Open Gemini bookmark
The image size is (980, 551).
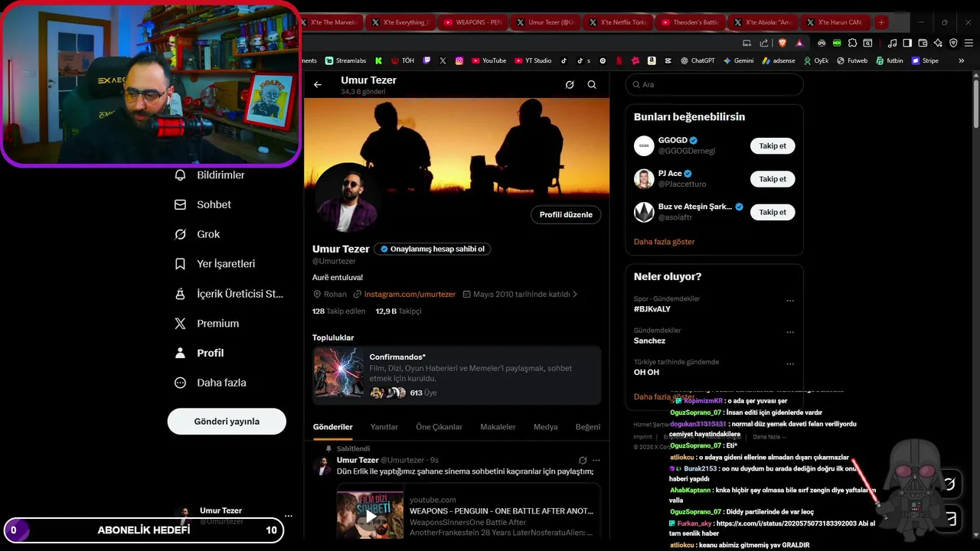[738, 60]
